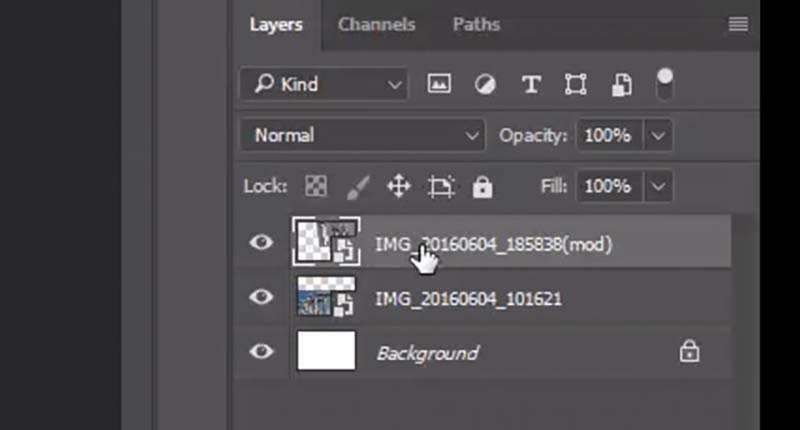Filter for shape layers icon

pyautogui.click(x=576, y=84)
